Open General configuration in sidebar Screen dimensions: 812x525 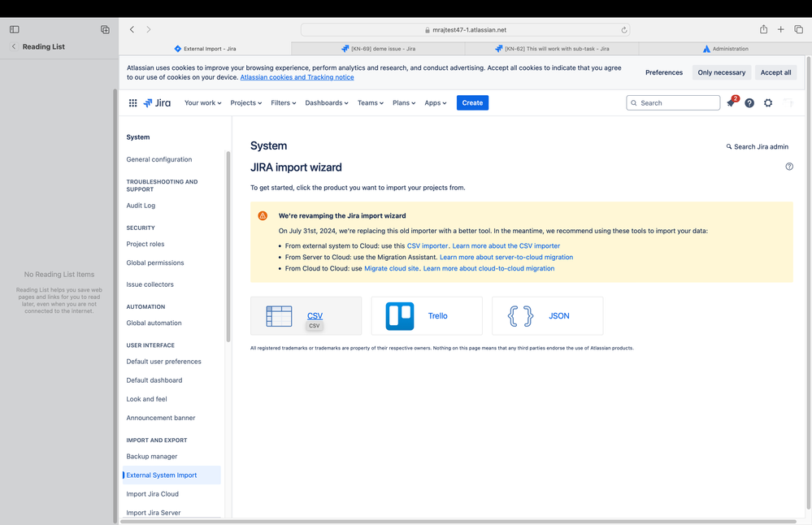tap(159, 159)
